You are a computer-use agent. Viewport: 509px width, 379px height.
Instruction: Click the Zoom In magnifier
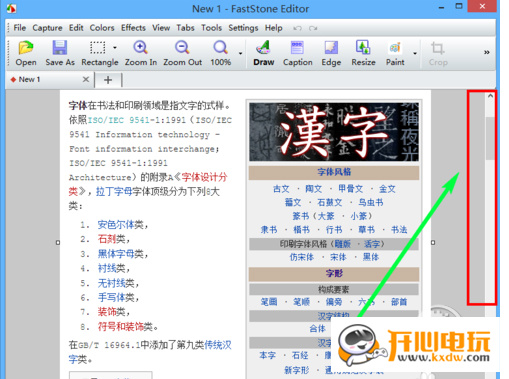(x=141, y=53)
